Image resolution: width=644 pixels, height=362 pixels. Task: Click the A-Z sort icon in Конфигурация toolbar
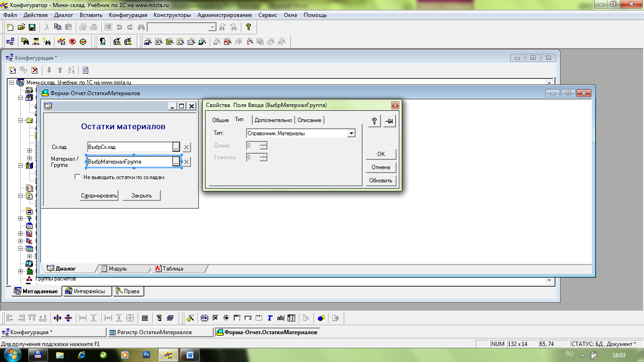(71, 70)
